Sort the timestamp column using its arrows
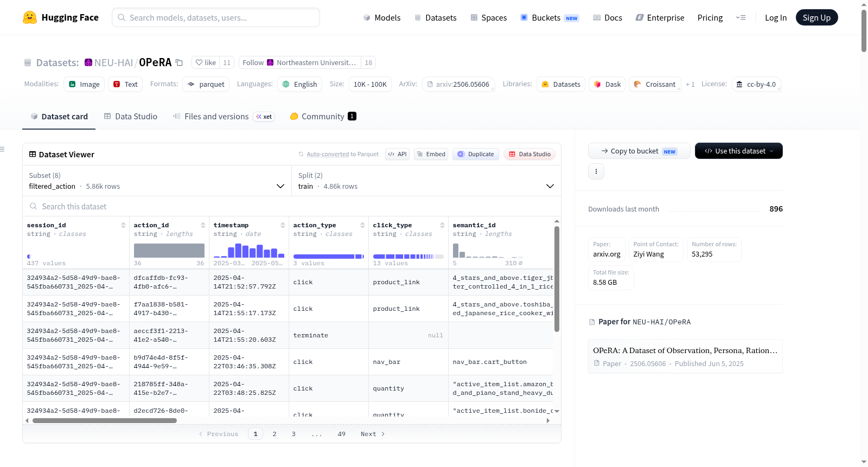The height and width of the screenshot is (467, 868). (283, 225)
